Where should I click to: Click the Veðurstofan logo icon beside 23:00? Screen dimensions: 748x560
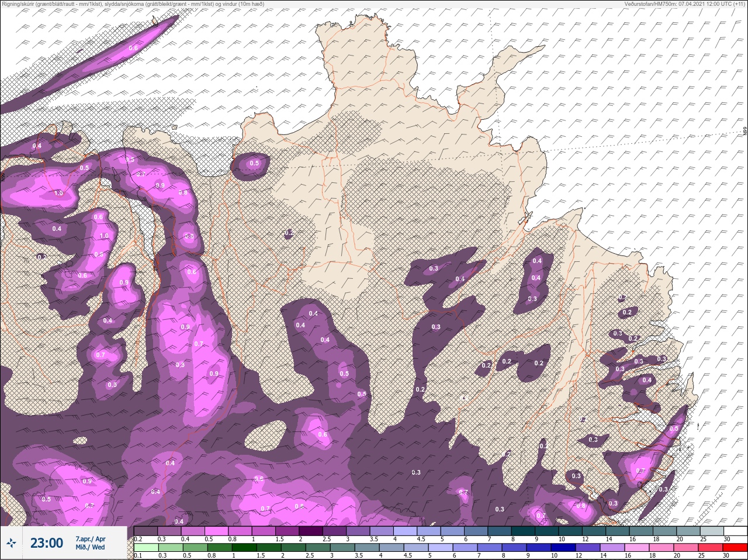pos(11,543)
